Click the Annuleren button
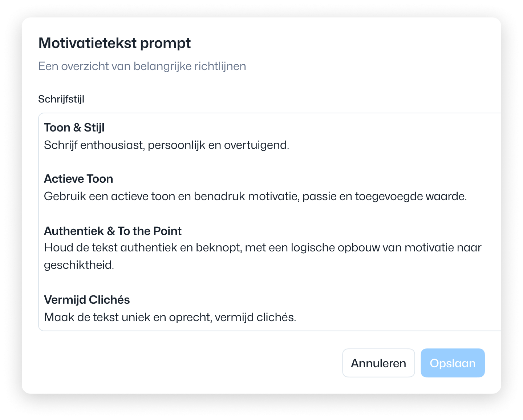The width and height of the screenshot is (523, 420). (378, 363)
